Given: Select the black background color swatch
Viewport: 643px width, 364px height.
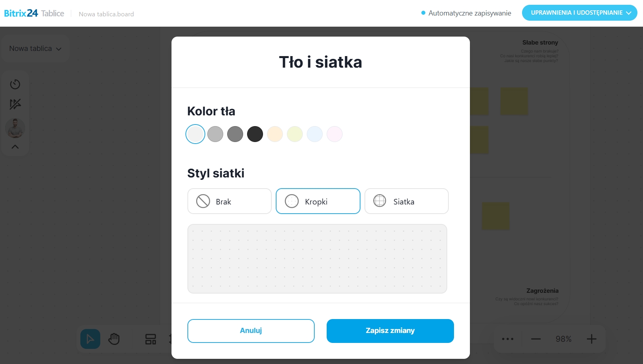Looking at the screenshot, I should (255, 134).
